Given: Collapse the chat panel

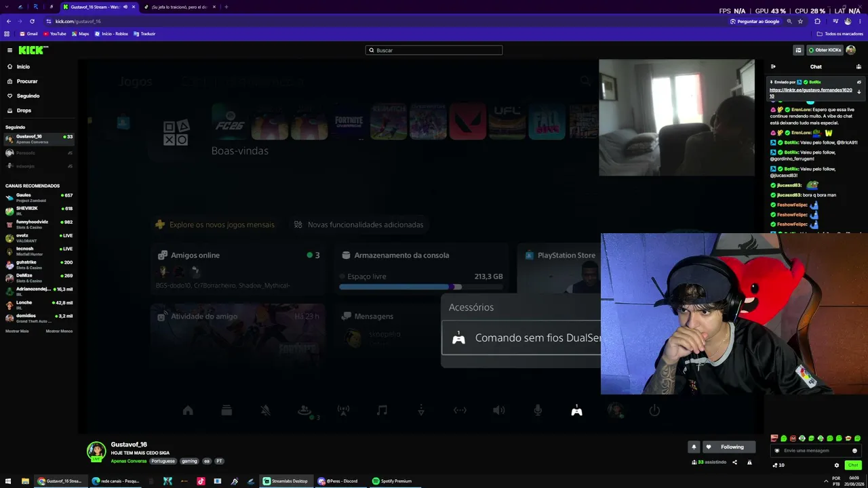Looking at the screenshot, I should [x=773, y=66].
